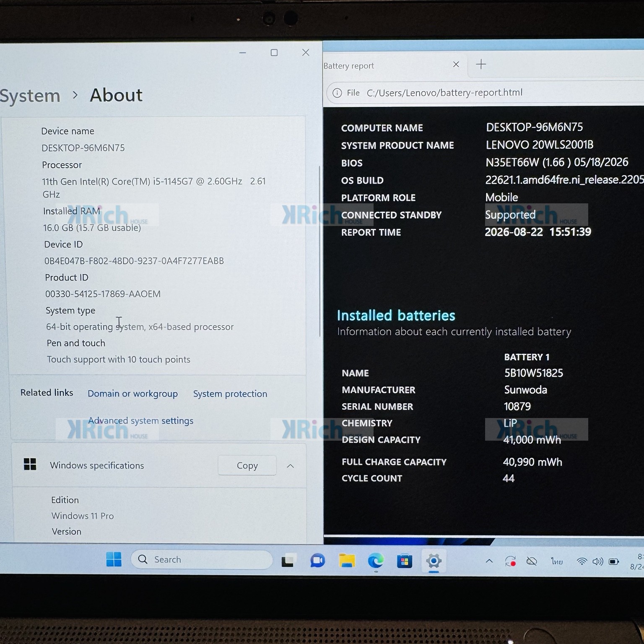Image resolution: width=644 pixels, height=644 pixels.
Task: Click full charge capacity 40,990 mWh
Action: coord(532,462)
